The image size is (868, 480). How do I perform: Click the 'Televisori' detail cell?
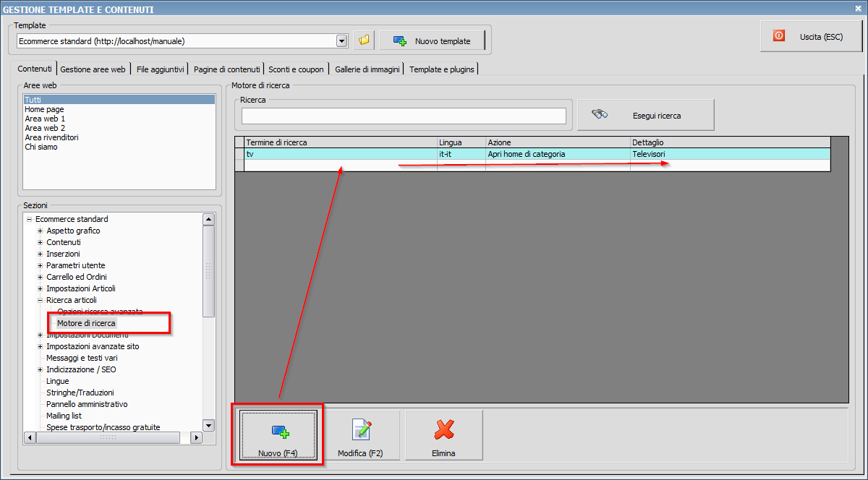[730, 154]
